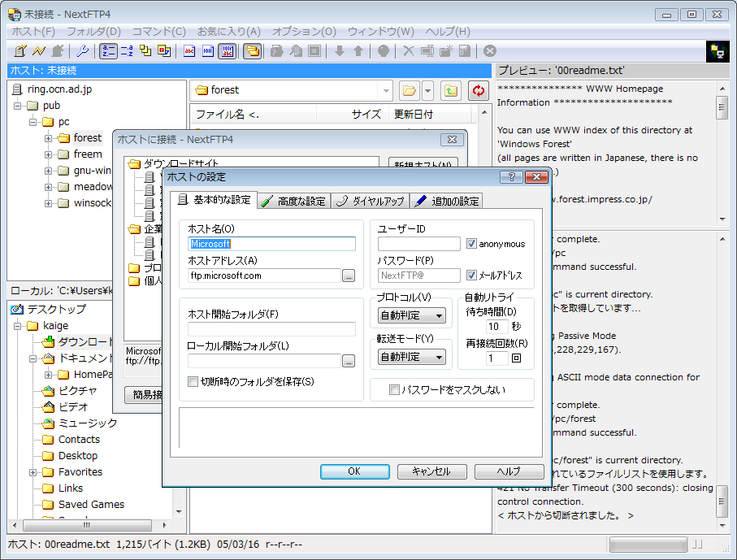Click the help question mark in ホストの設定
This screenshot has width=737, height=560.
click(x=512, y=177)
